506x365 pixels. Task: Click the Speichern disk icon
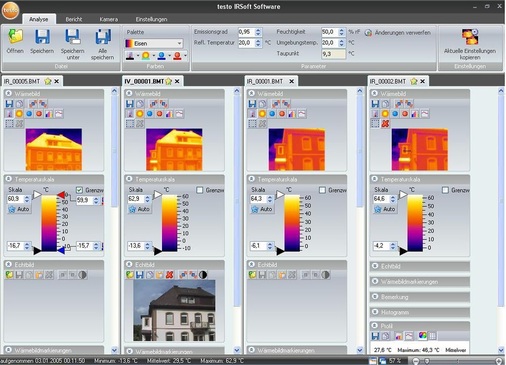point(42,37)
